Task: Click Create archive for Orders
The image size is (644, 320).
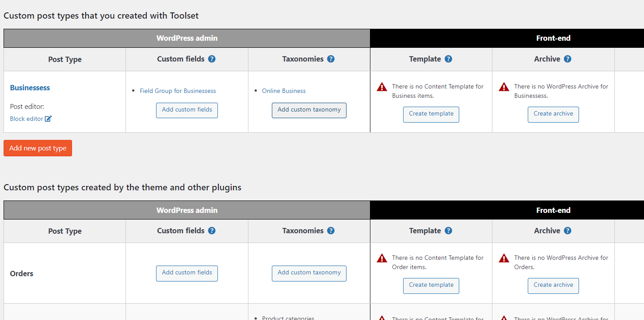Action: click(x=553, y=285)
